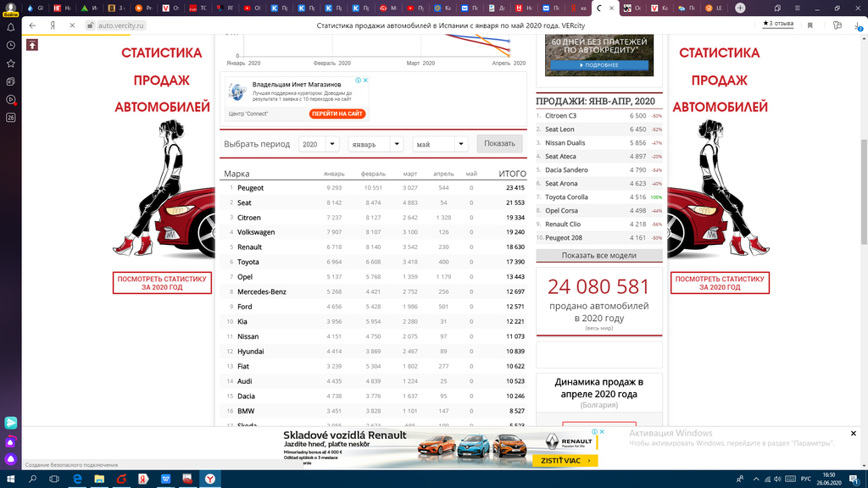Dismiss the bottom banner with black X
The image size is (868, 488).
tap(853, 433)
